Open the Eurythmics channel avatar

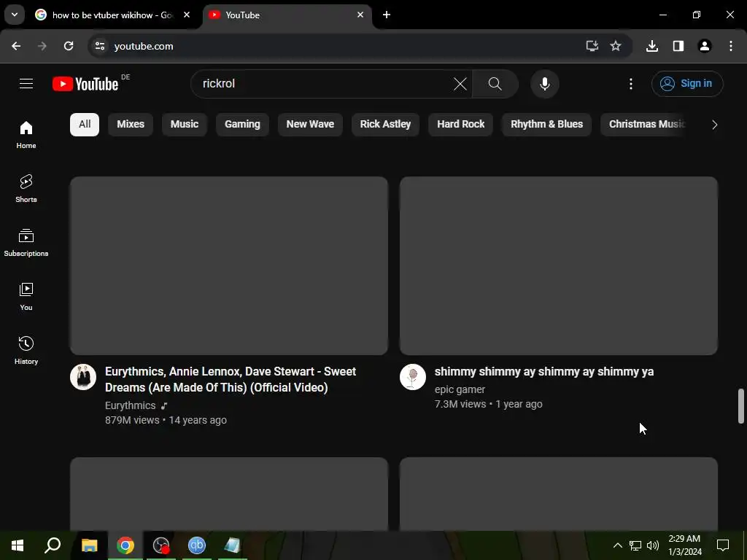tap(83, 377)
